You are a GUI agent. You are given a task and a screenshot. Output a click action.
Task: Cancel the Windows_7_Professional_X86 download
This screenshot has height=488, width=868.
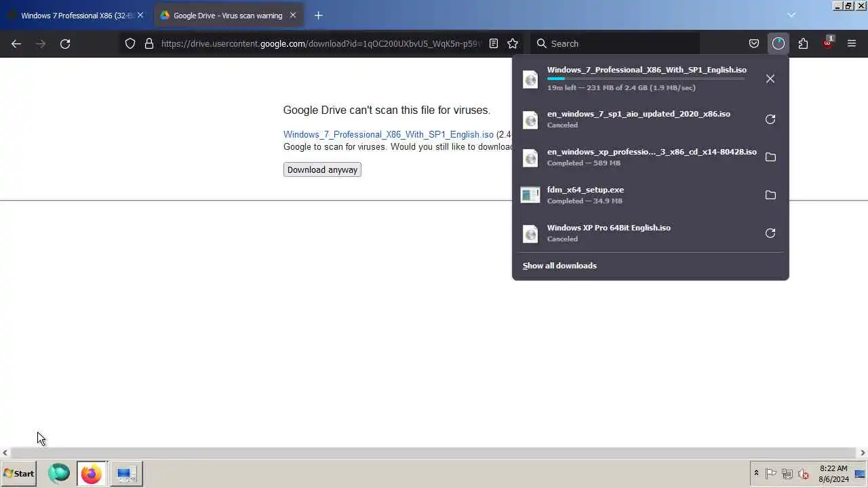770,79
